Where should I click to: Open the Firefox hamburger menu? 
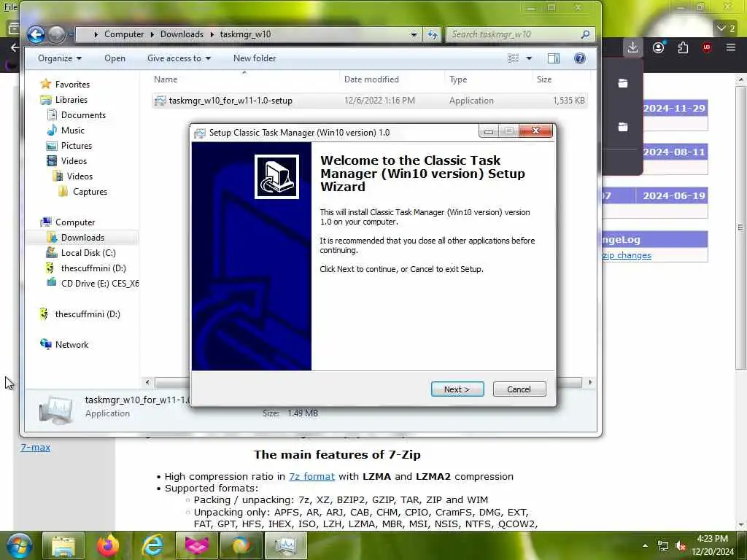click(x=731, y=47)
